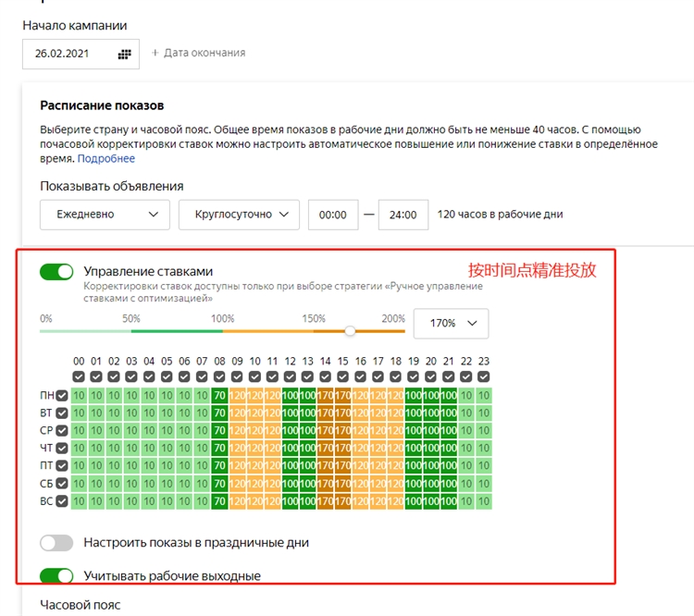
Task: Uncheck the ПТ row checkbox
Action: pyautogui.click(x=62, y=465)
